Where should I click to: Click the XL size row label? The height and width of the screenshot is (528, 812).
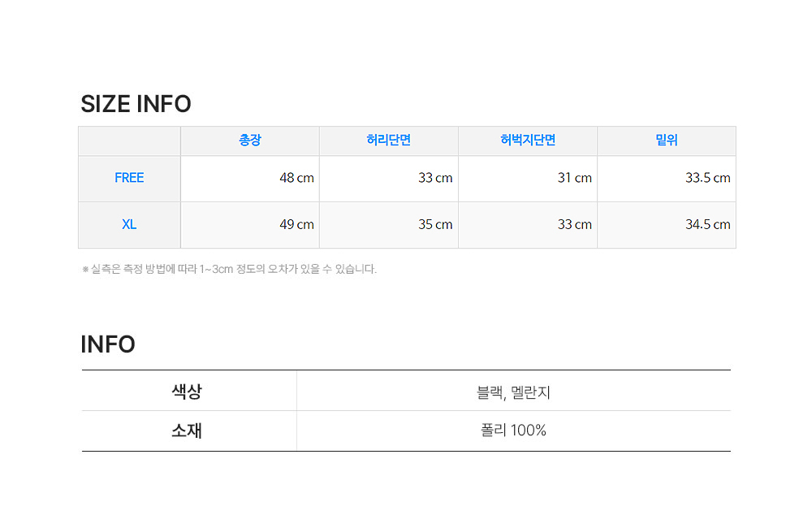(129, 224)
